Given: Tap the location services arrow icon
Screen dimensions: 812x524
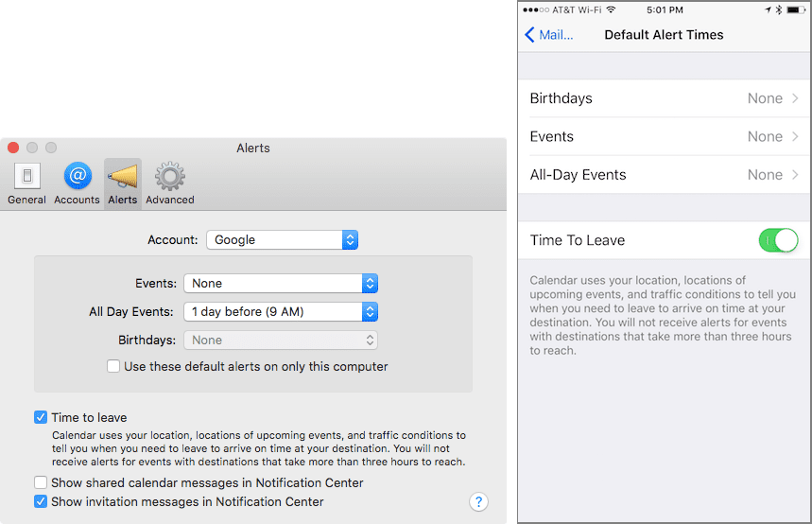Looking at the screenshot, I should point(769,9).
